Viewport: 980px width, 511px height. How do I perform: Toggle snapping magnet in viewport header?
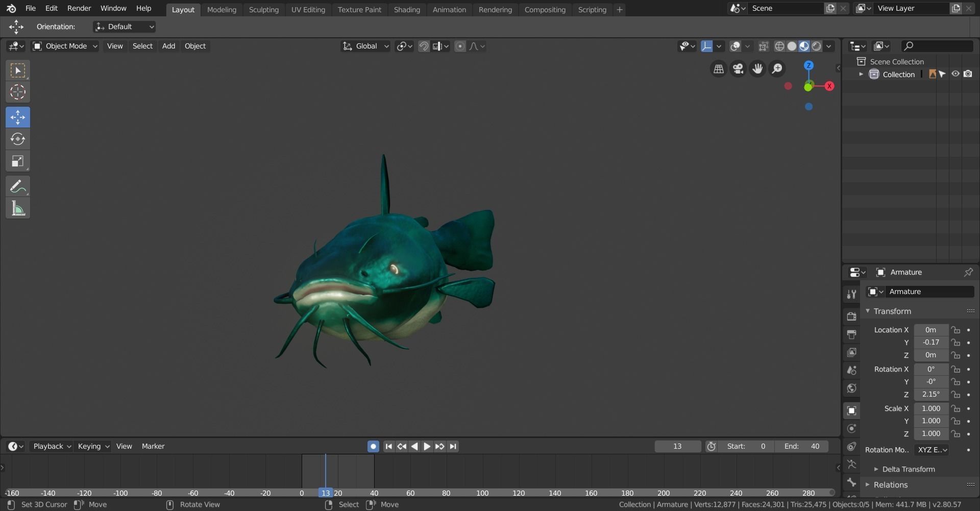pos(424,46)
